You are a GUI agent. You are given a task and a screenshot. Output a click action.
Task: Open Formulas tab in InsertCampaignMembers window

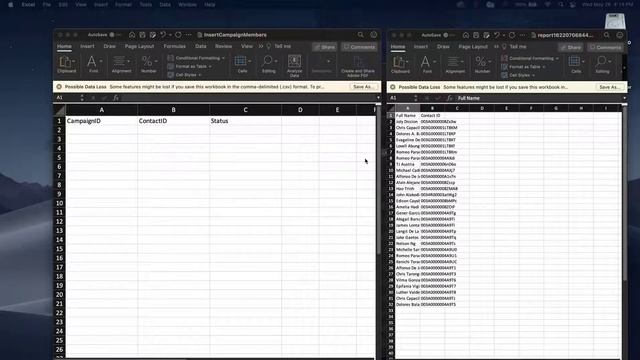(175, 47)
